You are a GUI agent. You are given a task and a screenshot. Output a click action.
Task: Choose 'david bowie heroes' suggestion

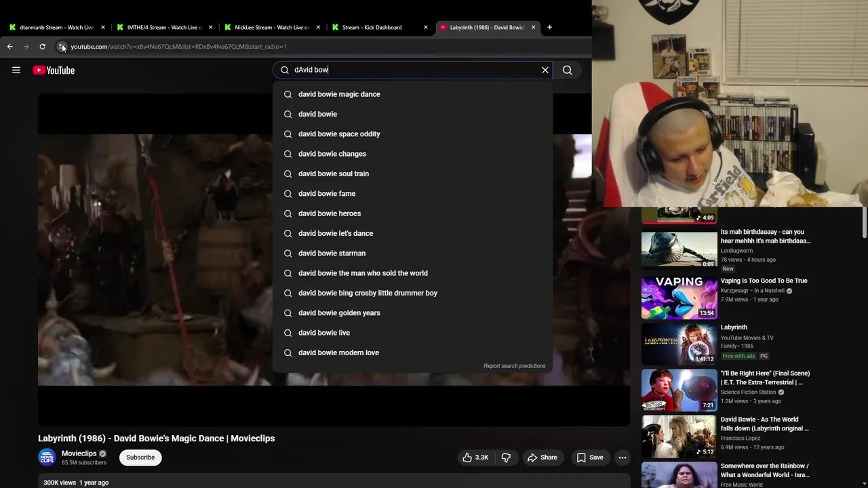pos(412,213)
